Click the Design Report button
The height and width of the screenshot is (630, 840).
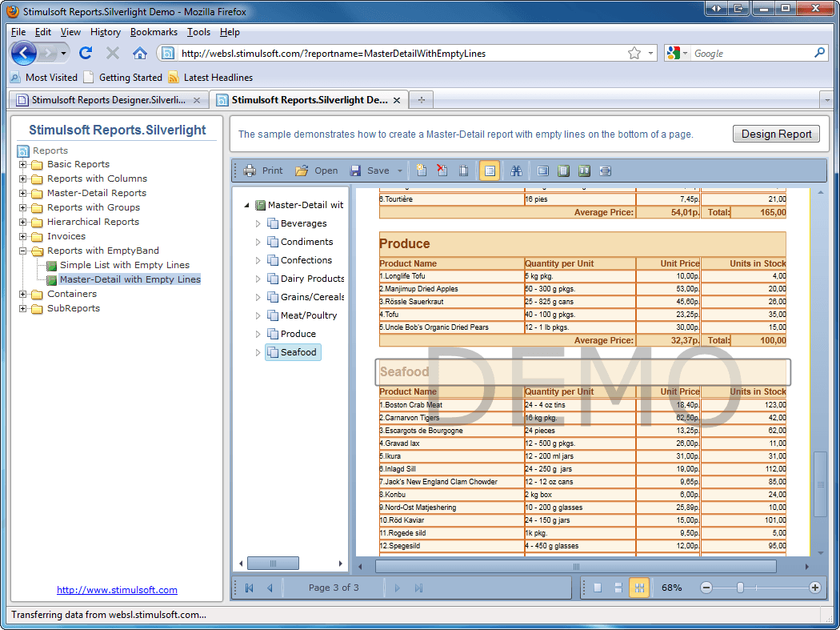click(x=776, y=134)
